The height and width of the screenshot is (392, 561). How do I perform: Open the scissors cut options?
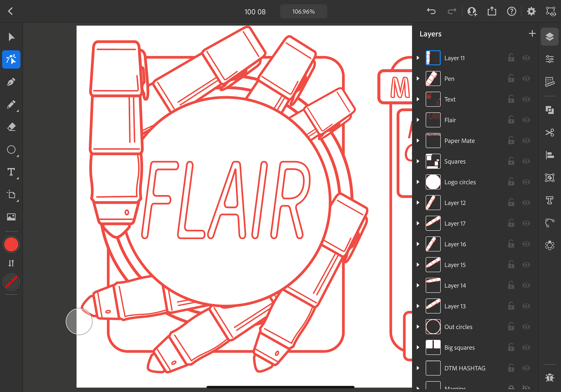pos(550,132)
